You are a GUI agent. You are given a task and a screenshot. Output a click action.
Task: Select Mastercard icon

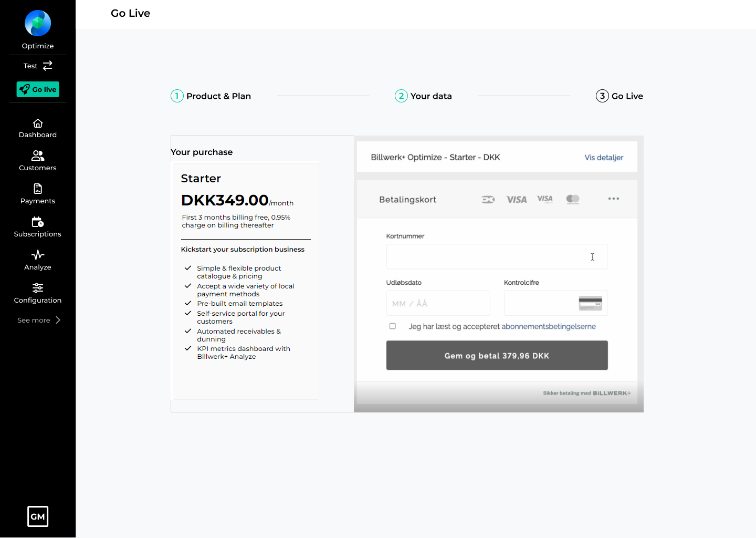[x=573, y=199]
